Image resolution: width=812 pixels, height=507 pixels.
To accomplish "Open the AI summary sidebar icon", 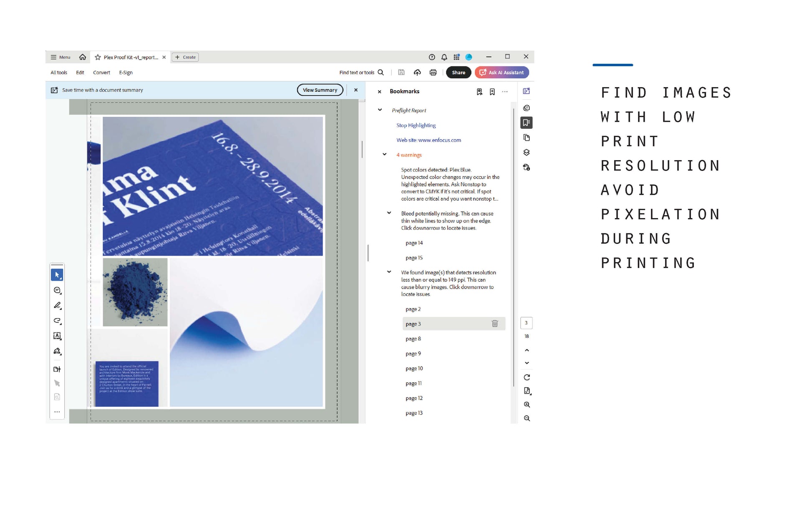I will (x=527, y=91).
